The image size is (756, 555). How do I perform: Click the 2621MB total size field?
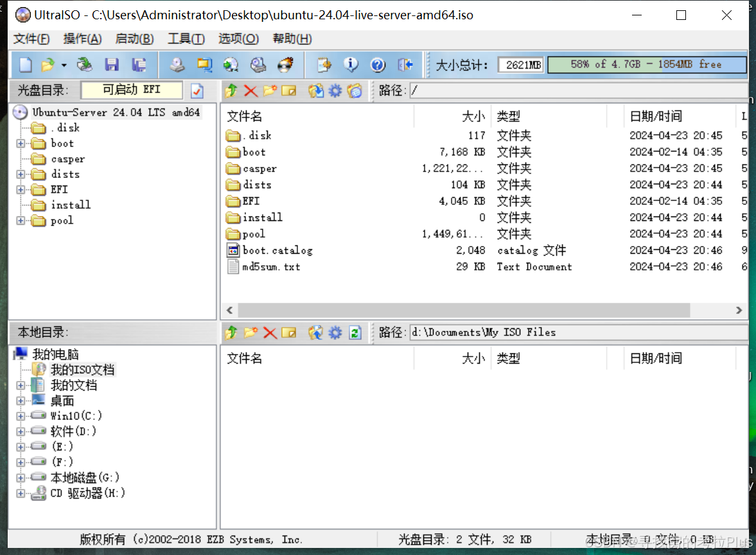tap(521, 65)
